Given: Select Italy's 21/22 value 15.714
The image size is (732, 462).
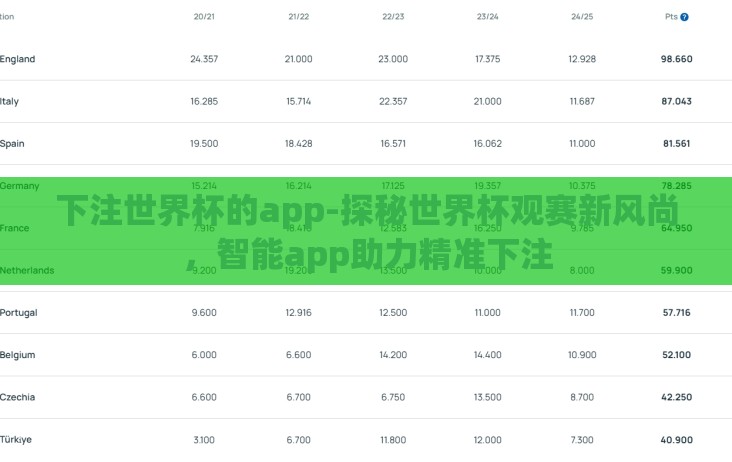Looking at the screenshot, I should pos(298,101).
